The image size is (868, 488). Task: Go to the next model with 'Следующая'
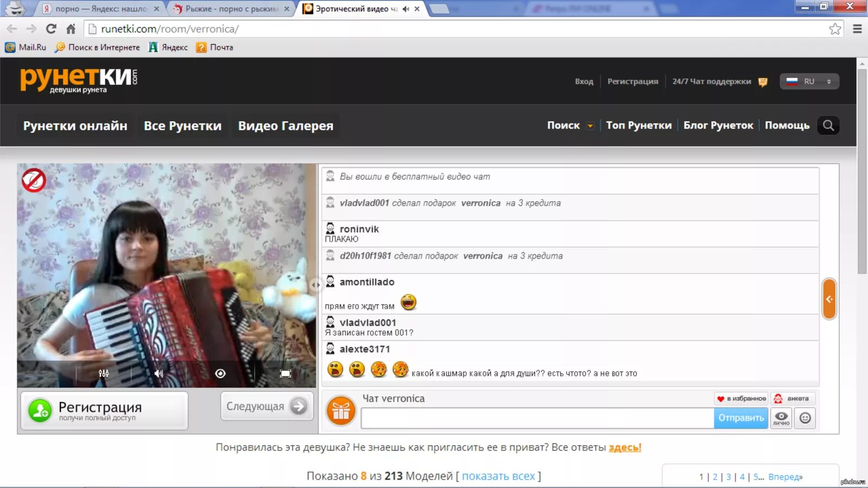[x=267, y=406]
